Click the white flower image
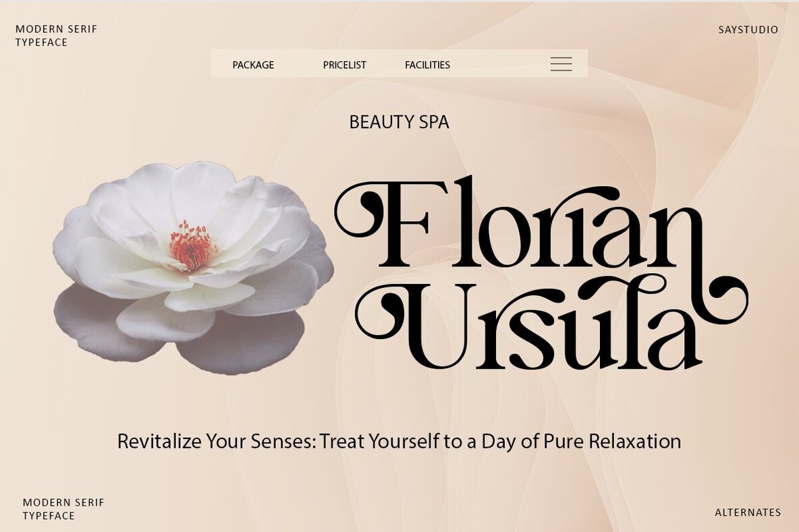Screen dimensions: 799x532 click(x=193, y=268)
